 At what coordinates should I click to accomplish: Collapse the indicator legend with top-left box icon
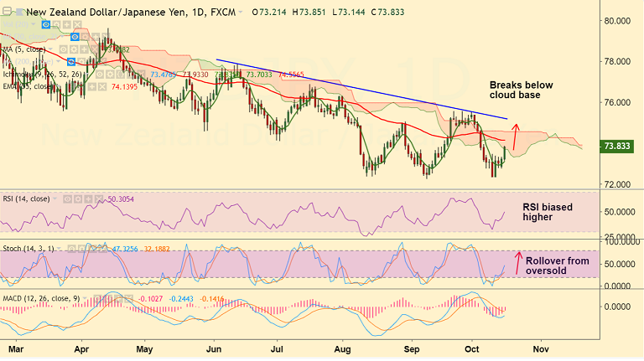click(x=7, y=11)
